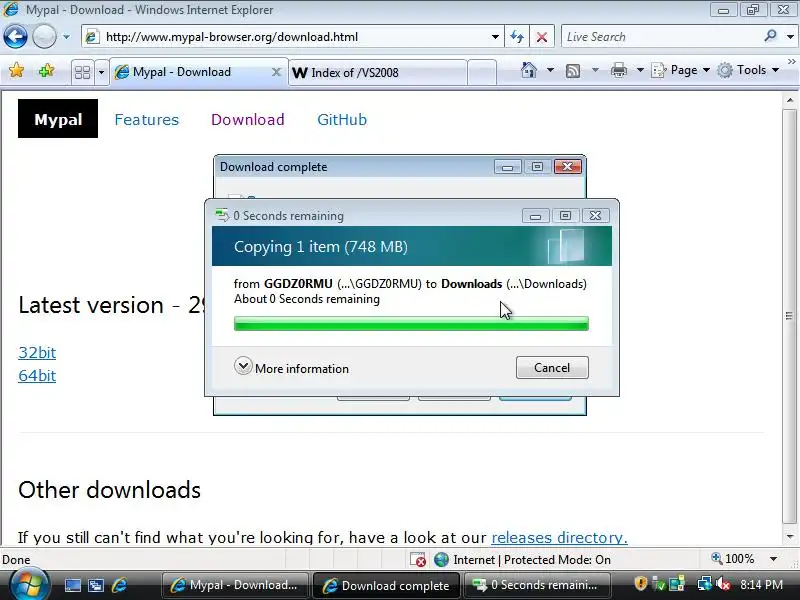Stop loading with the red X icon
Viewport: 800px width, 600px height.
(542, 37)
